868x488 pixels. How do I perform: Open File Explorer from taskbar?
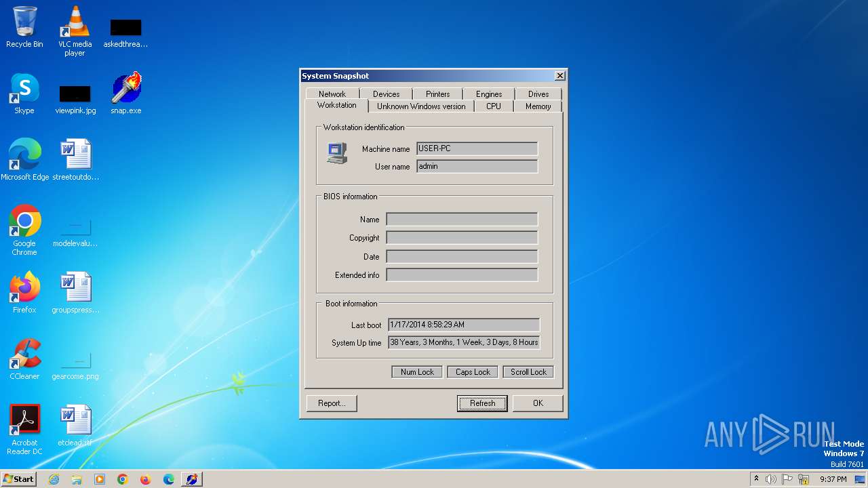[x=77, y=479]
